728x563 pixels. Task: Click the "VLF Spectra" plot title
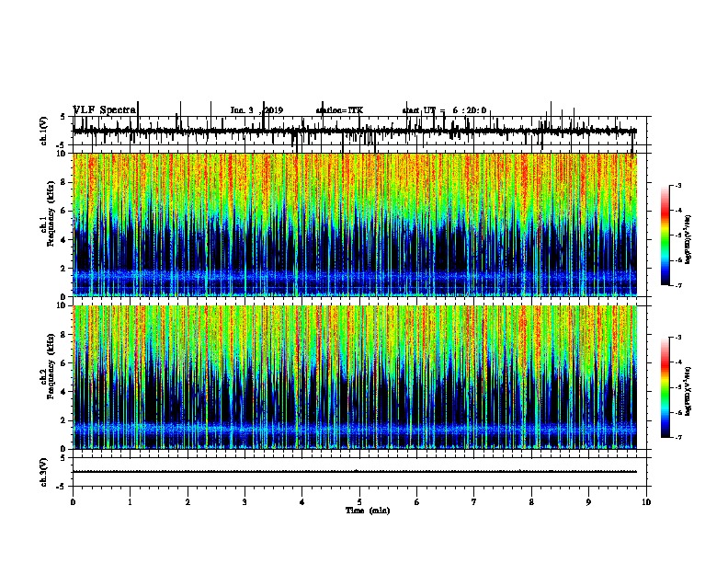(x=105, y=110)
